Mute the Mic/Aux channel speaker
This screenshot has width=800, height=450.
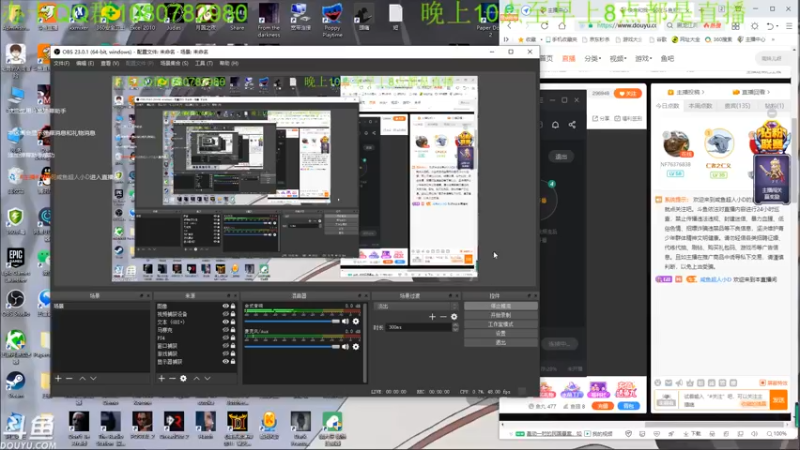(345, 347)
